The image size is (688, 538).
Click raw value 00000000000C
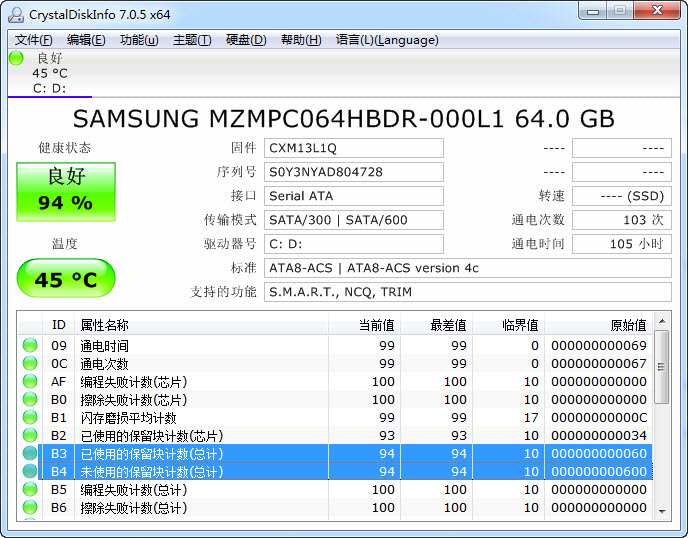[x=599, y=417]
